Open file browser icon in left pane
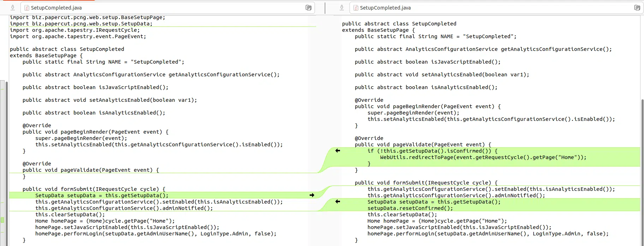 (x=308, y=7)
